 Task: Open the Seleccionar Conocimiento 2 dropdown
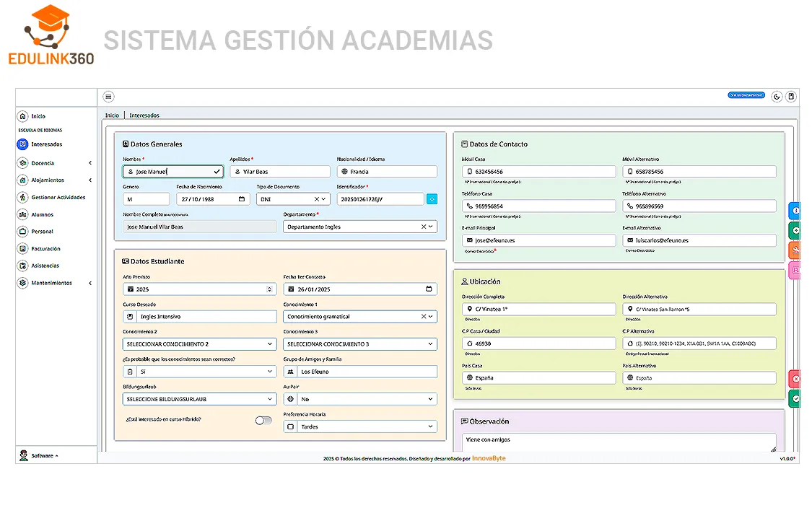pyautogui.click(x=199, y=344)
